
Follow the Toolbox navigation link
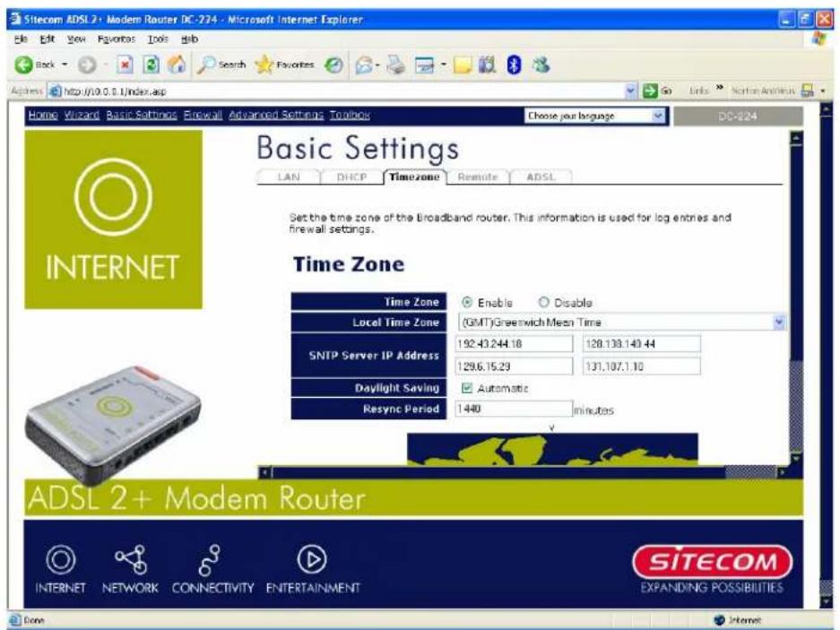coord(350,115)
